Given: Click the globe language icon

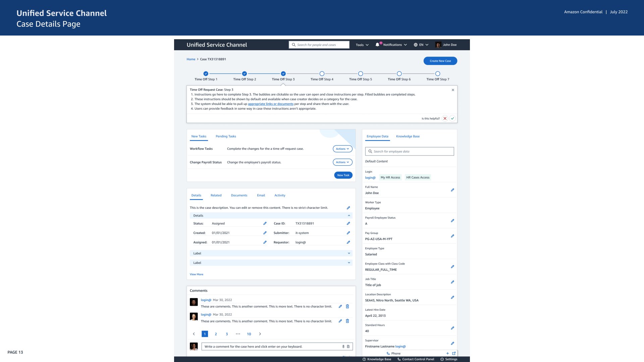Looking at the screenshot, I should (416, 45).
